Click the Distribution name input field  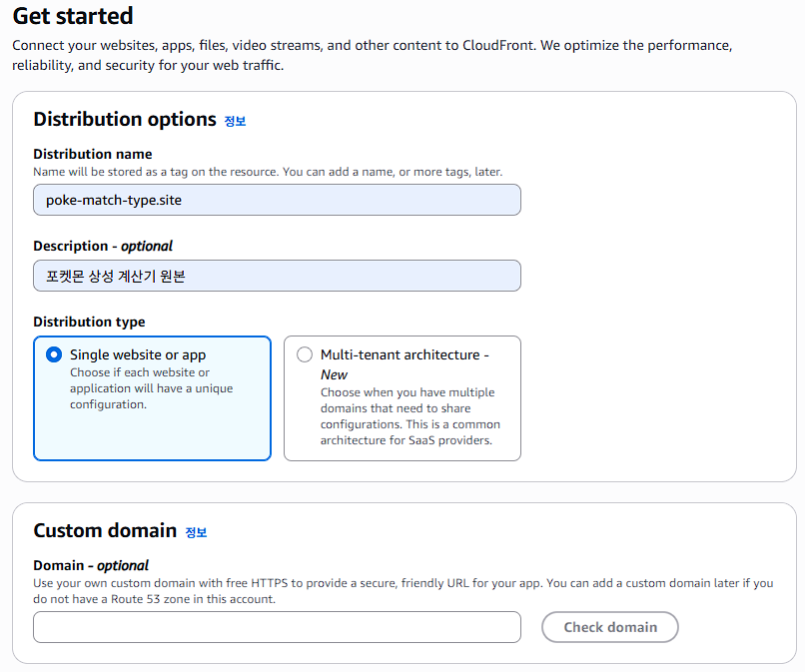[277, 200]
